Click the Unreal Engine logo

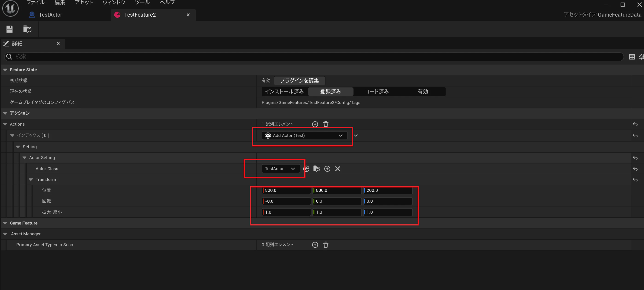point(11,9)
